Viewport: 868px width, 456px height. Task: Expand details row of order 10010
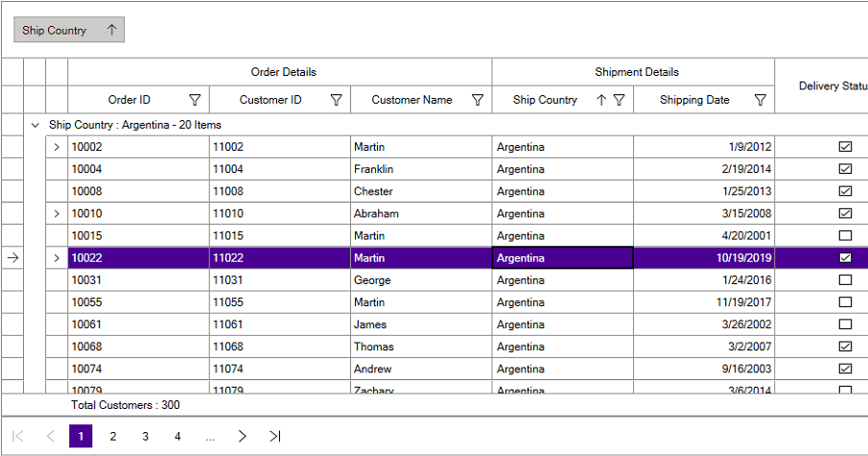[57, 213]
